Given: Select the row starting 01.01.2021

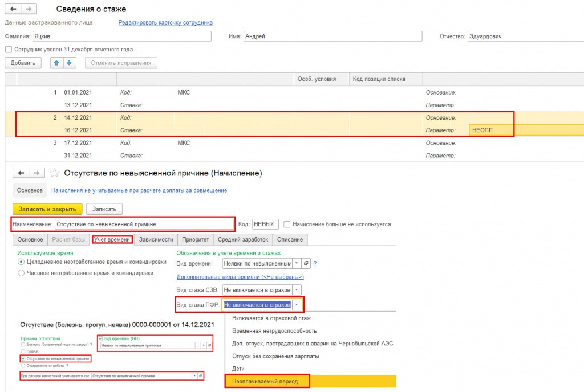Looking at the screenshot, I should point(294,99).
